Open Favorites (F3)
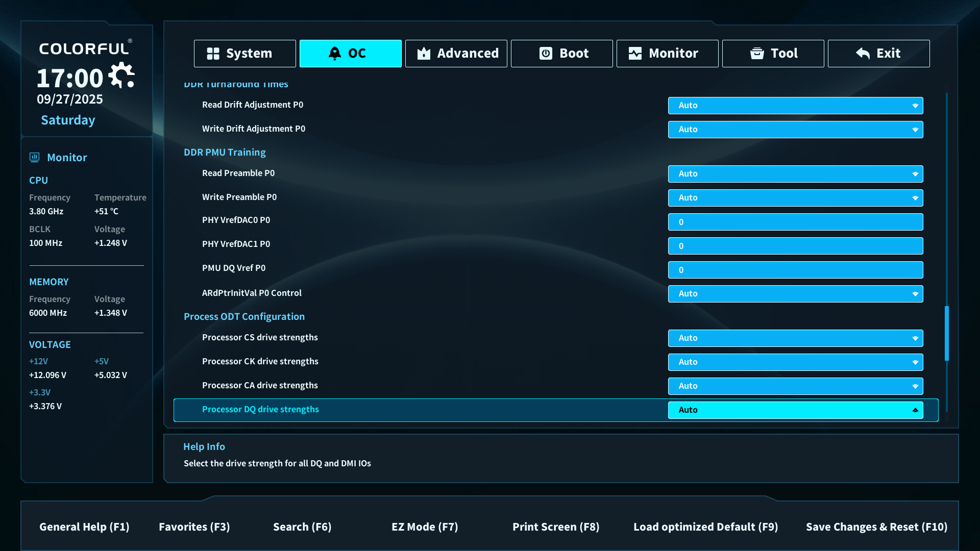Screen dimensions: 980x551 pos(194,527)
